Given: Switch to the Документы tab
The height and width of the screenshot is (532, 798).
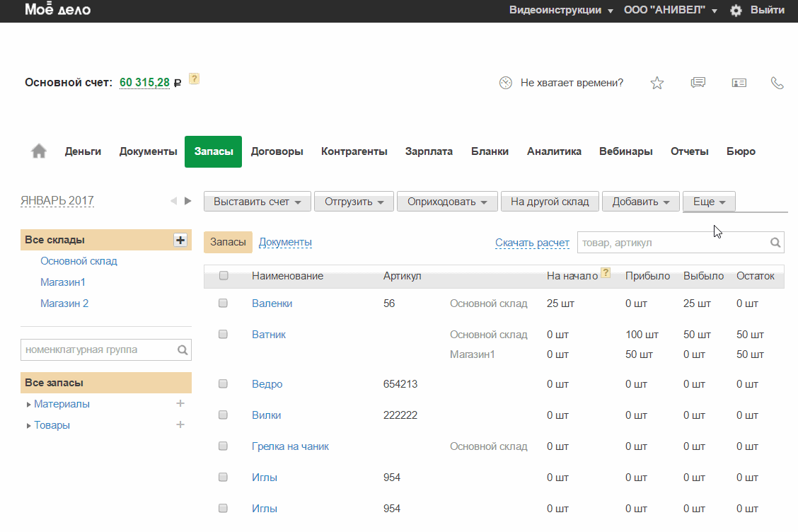Looking at the screenshot, I should [x=285, y=242].
